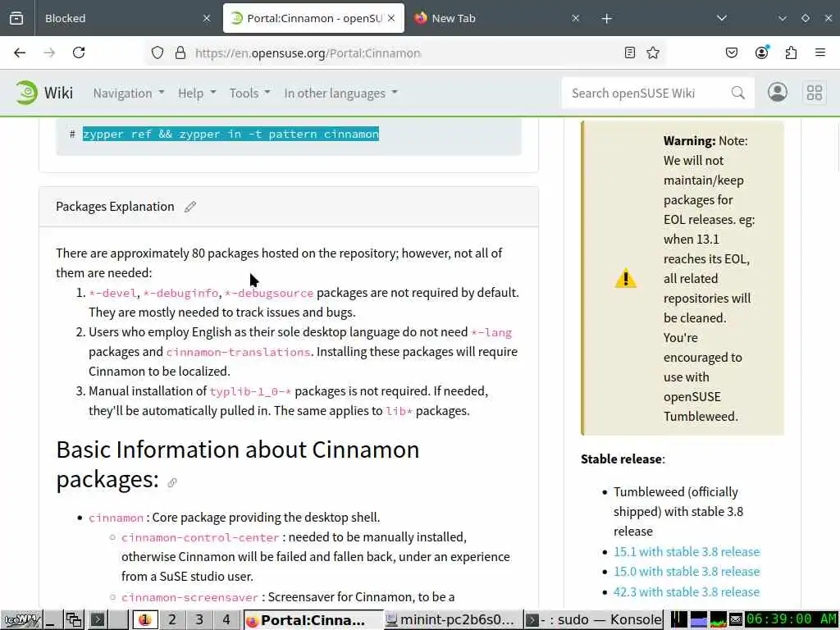Expand In other languages menu

340,94
